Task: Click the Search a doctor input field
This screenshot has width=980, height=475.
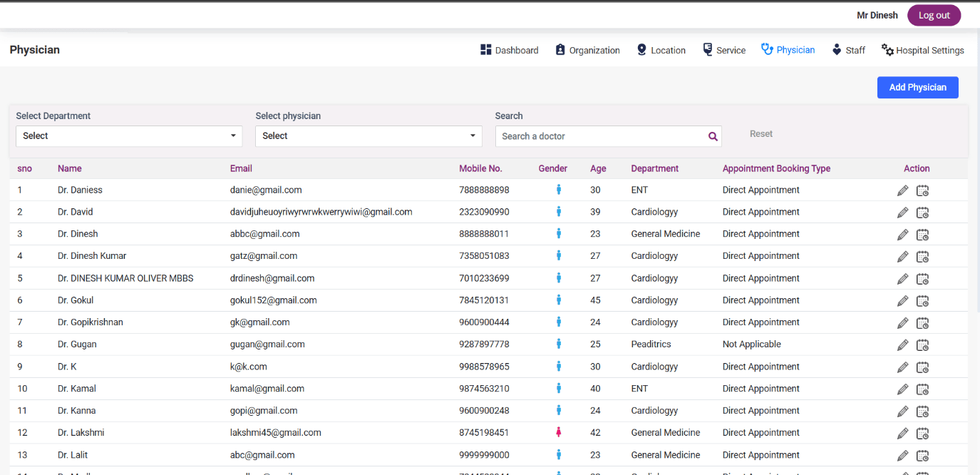Action: (x=600, y=136)
